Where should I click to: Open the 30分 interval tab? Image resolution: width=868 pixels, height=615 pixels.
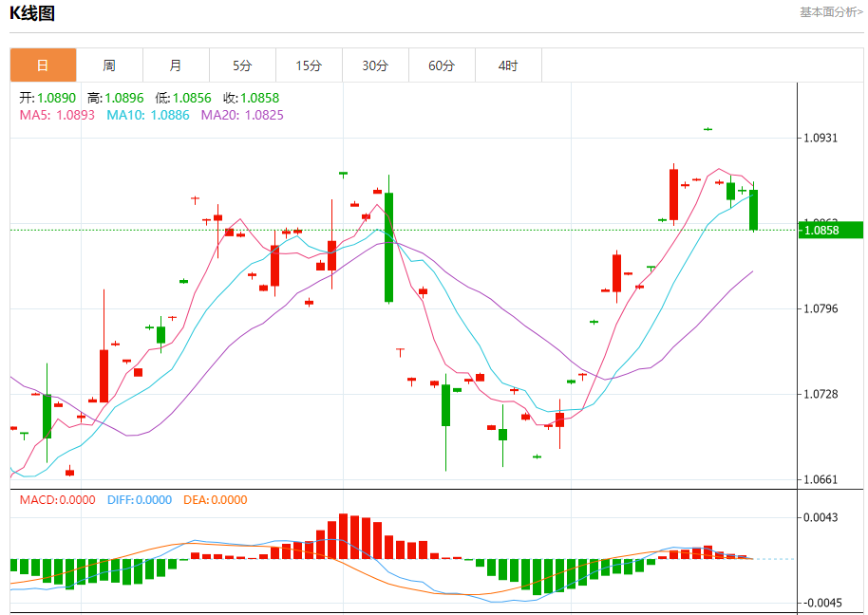tap(375, 65)
